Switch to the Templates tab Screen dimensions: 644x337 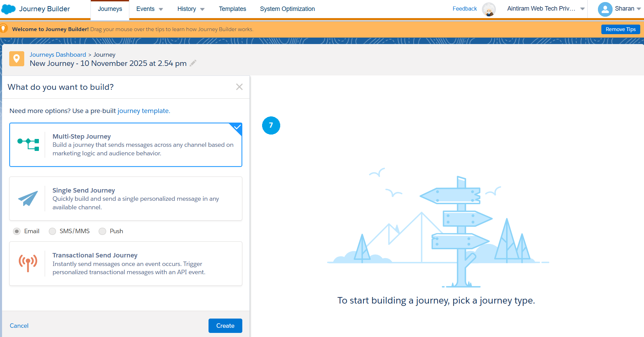(232, 9)
